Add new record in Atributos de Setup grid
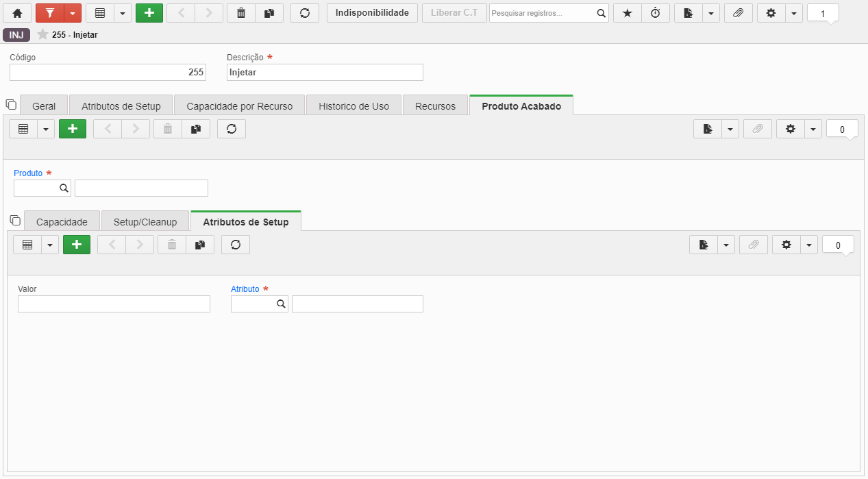Screen dimensions: 868x479 (x=77, y=245)
